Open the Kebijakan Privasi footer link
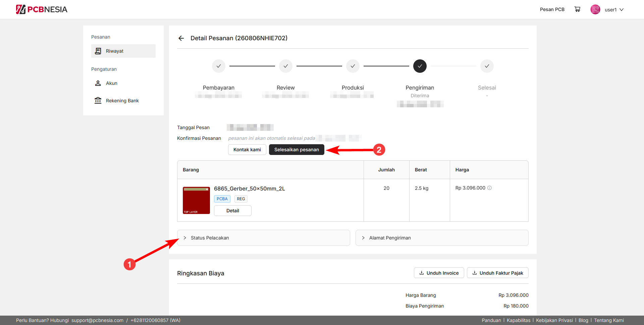Screen dimensions: 644x325 click(x=554, y=320)
